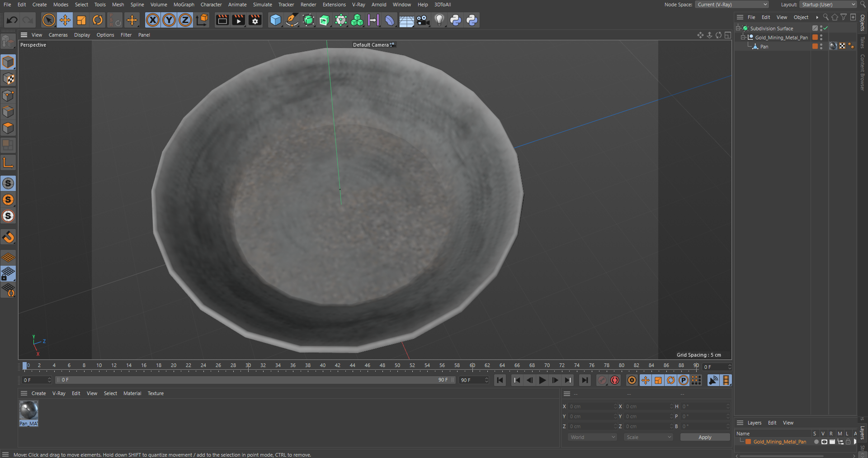
Task: Add a Floor/Sky environment object
Action: [406, 20]
